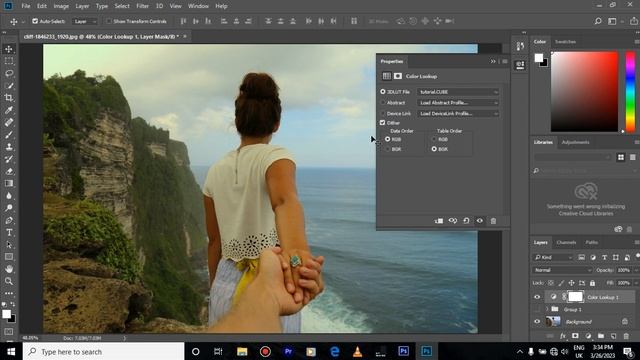Select the Hand tool
The width and height of the screenshot is (640, 360).
click(x=9, y=269)
